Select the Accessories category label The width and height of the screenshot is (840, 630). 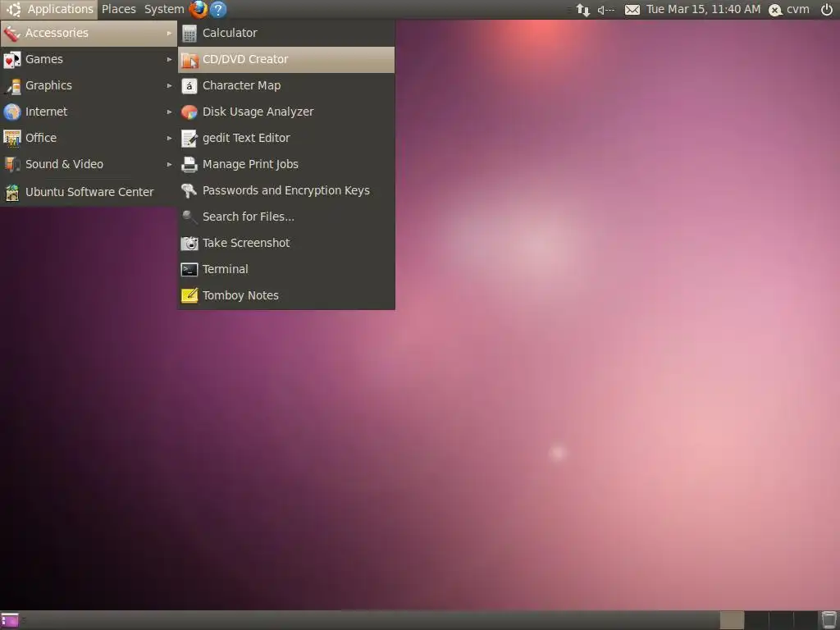[x=57, y=33]
